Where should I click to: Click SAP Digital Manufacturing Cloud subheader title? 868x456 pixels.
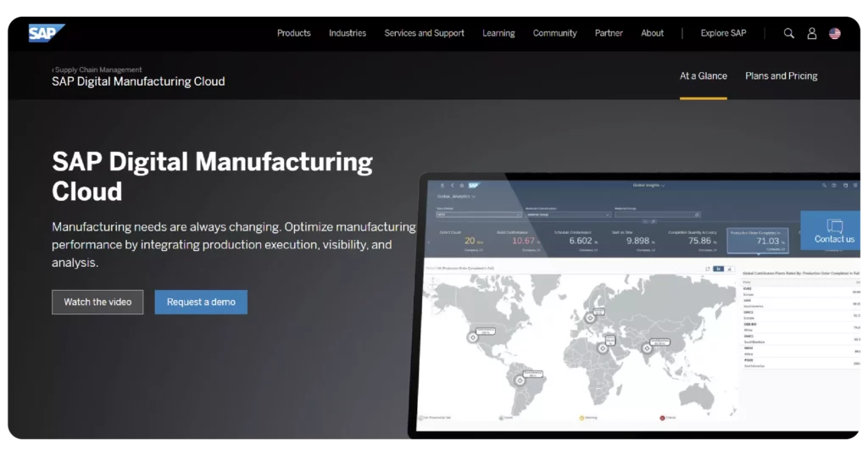point(138,81)
